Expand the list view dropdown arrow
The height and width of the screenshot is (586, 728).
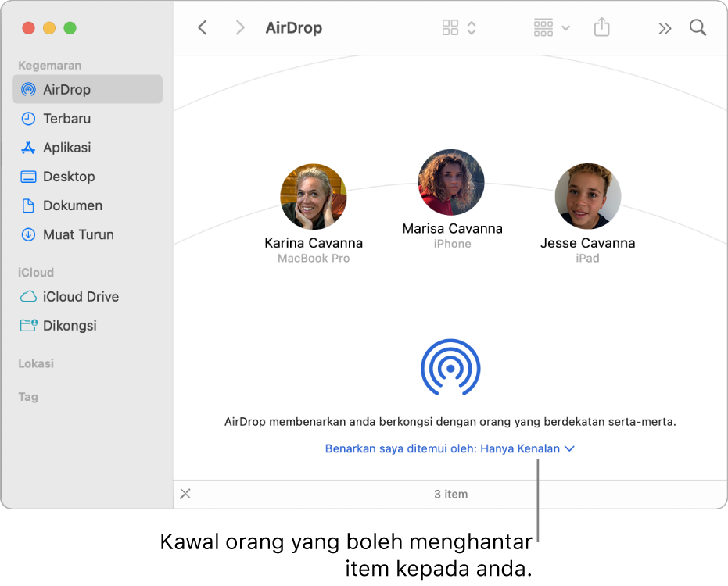pos(567,27)
